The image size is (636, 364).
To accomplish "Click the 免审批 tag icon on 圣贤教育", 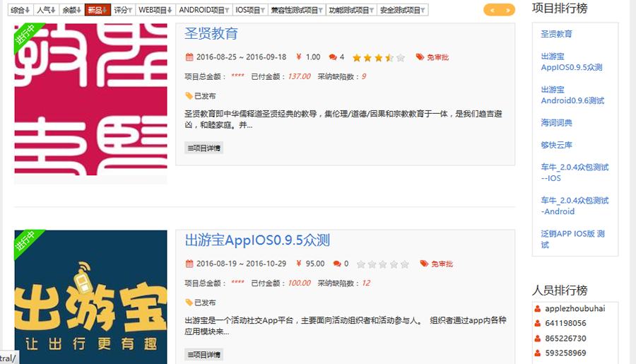I will tap(420, 57).
